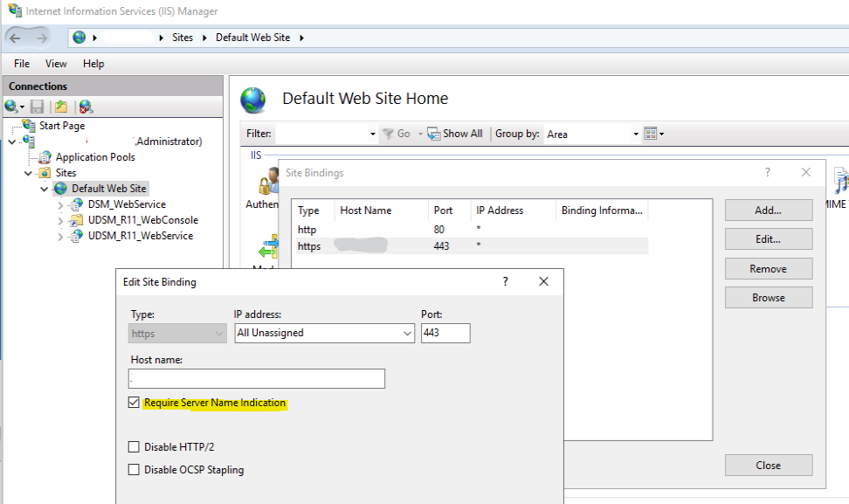Expand the UDSM_R11_WebService node
Image resolution: width=849 pixels, height=504 pixels.
click(60, 237)
